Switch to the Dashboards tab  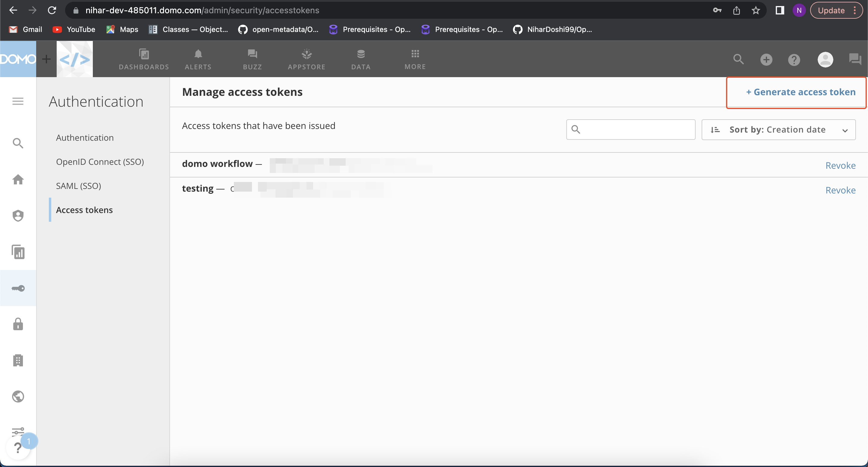(144, 59)
